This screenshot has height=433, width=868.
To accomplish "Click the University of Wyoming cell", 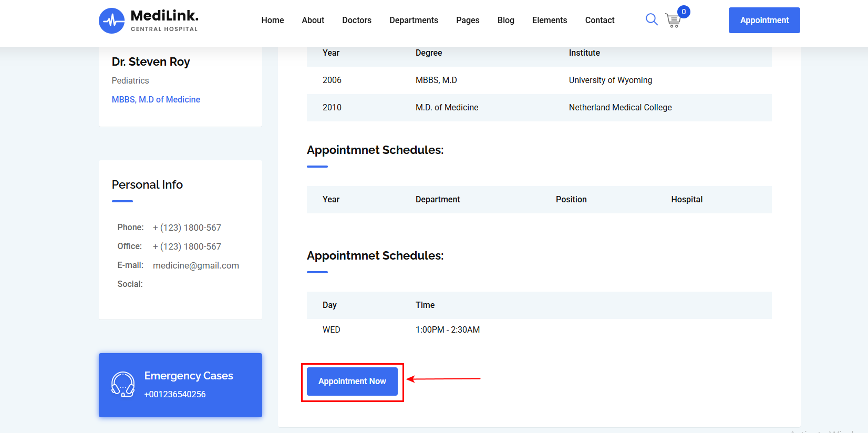I will coord(611,80).
